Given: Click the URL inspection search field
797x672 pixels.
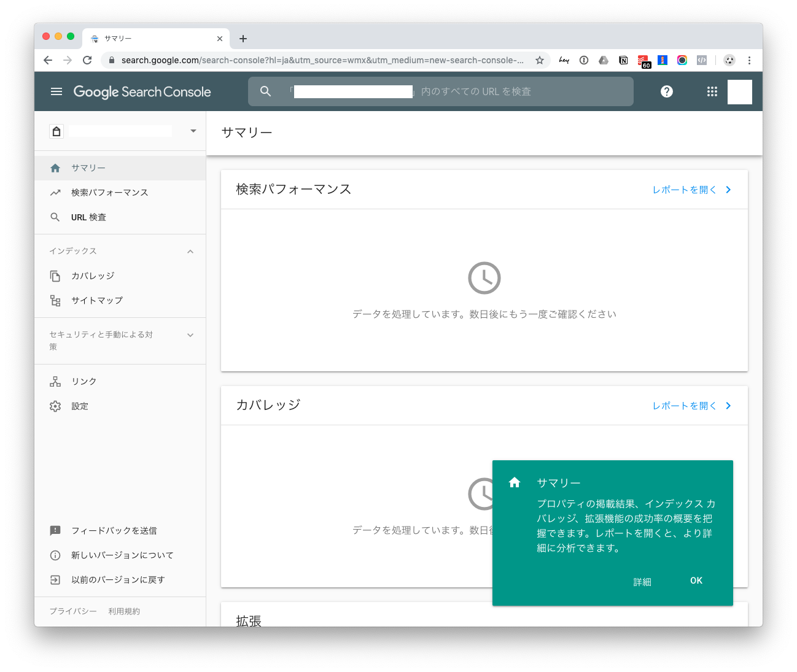Looking at the screenshot, I should [441, 91].
